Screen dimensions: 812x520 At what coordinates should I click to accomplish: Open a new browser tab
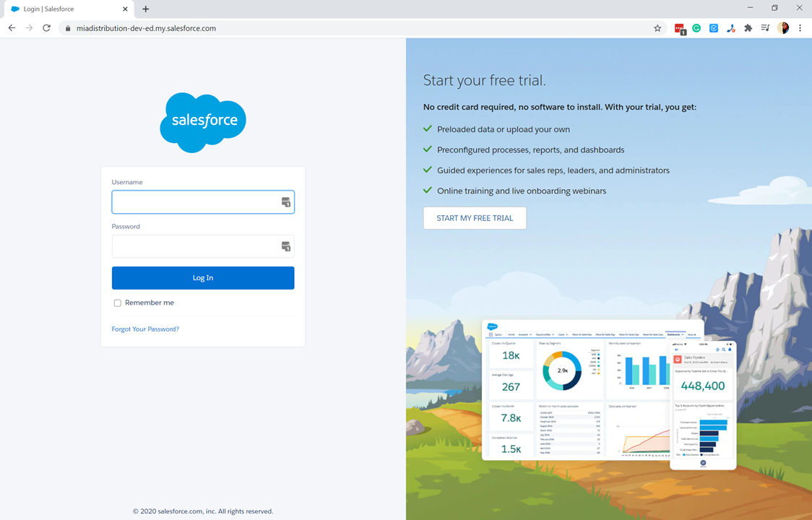[x=145, y=9]
